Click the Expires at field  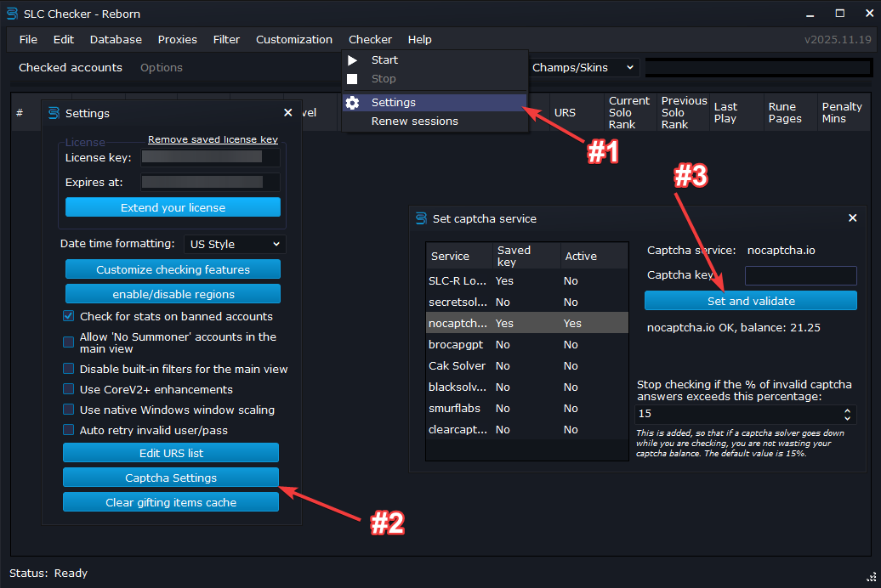211,182
